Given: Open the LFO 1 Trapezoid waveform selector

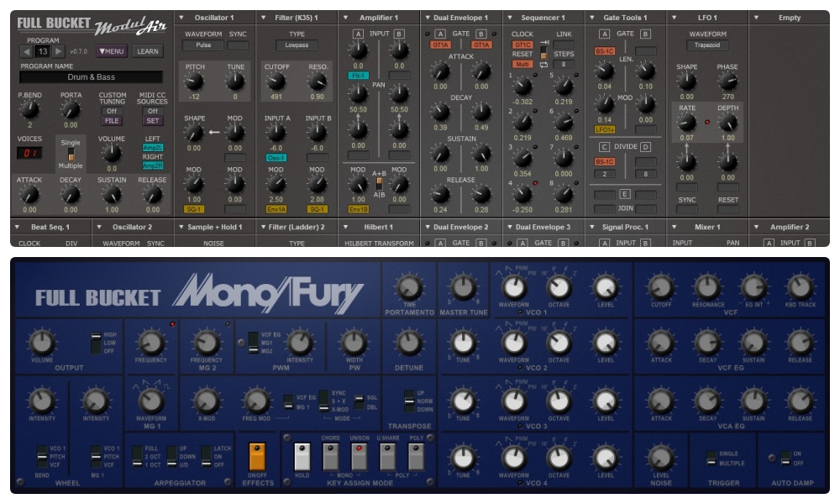Looking at the screenshot, I should 707,45.
